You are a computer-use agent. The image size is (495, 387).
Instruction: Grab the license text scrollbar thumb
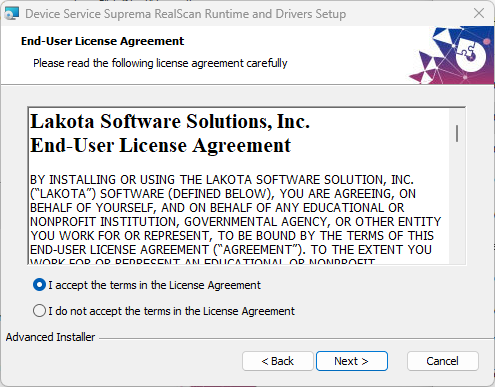(457, 133)
